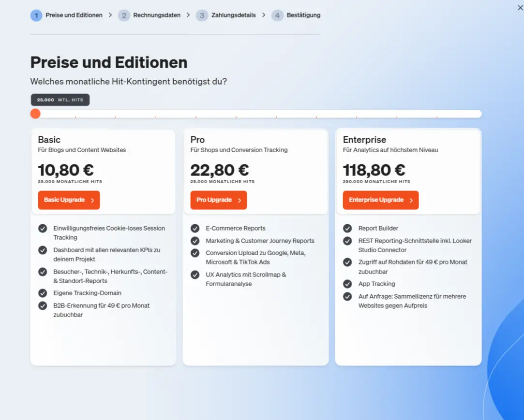The height and width of the screenshot is (420, 524).
Task: Click the Marketing & Customer Journey Reports text
Action: [x=260, y=241]
